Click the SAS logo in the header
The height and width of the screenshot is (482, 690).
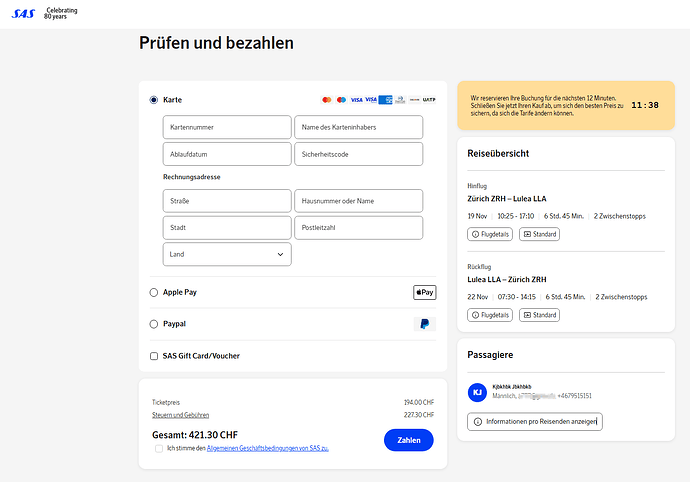pos(23,14)
